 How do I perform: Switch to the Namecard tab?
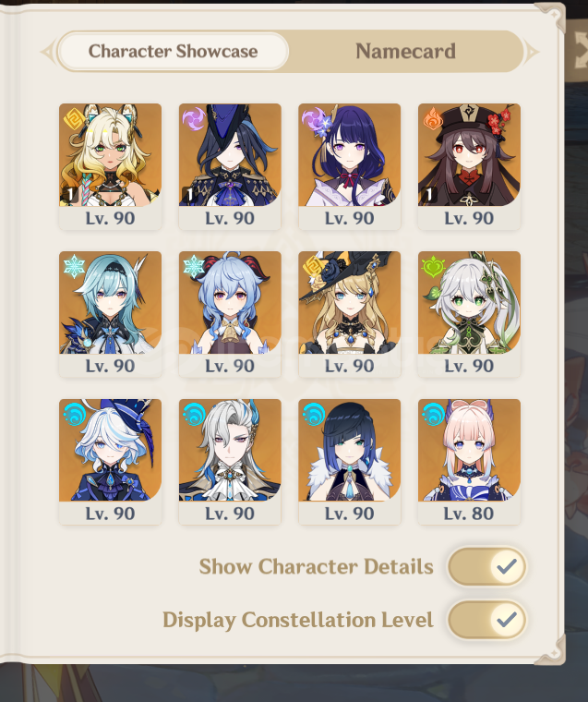(405, 51)
